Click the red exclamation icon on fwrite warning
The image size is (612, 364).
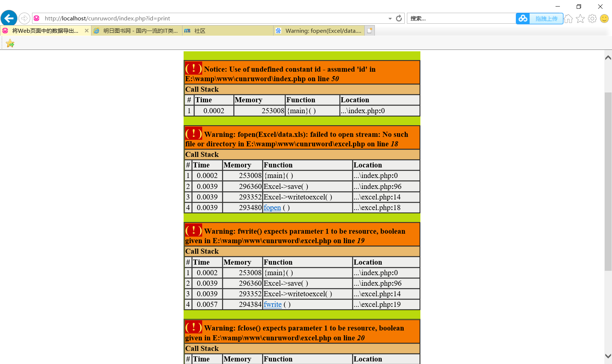coord(193,230)
